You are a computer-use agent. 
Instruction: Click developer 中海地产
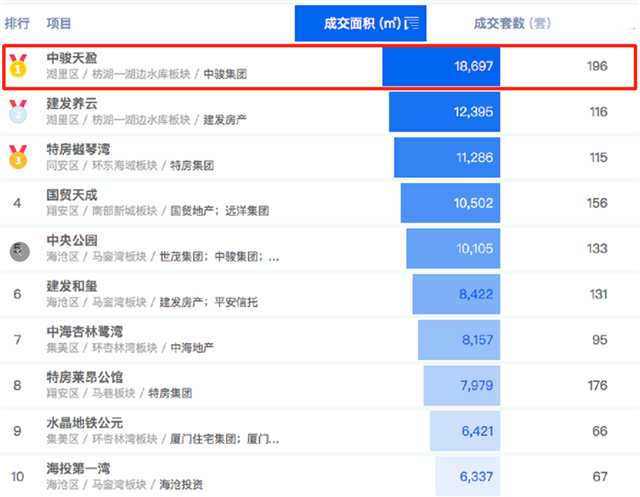click(x=192, y=348)
